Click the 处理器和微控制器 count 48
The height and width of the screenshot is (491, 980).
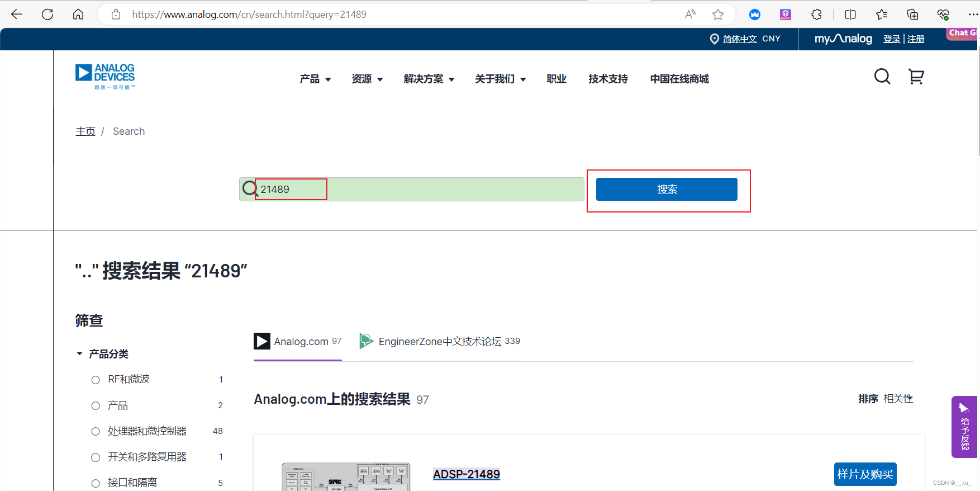(x=218, y=431)
